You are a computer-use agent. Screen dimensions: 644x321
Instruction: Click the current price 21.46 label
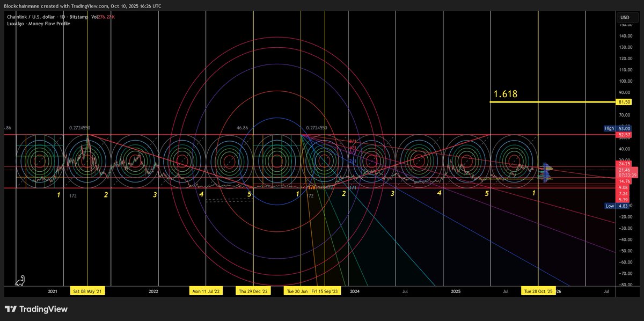[x=625, y=169]
